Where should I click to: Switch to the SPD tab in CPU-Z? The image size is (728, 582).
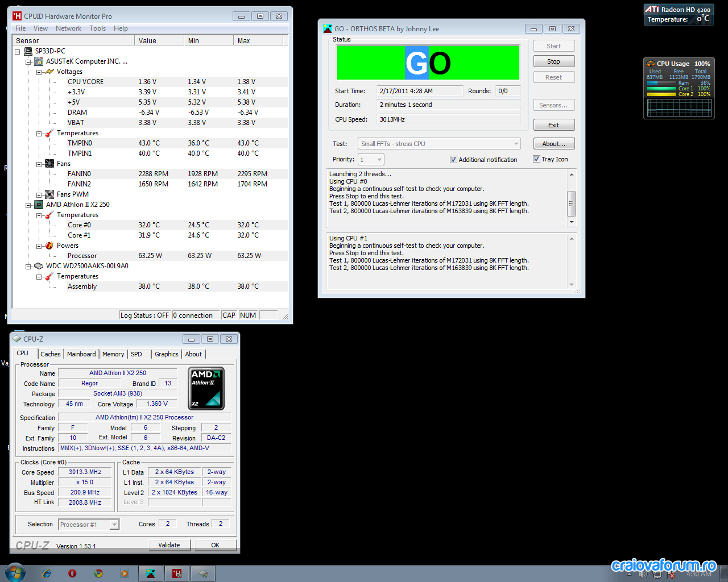[x=136, y=354]
